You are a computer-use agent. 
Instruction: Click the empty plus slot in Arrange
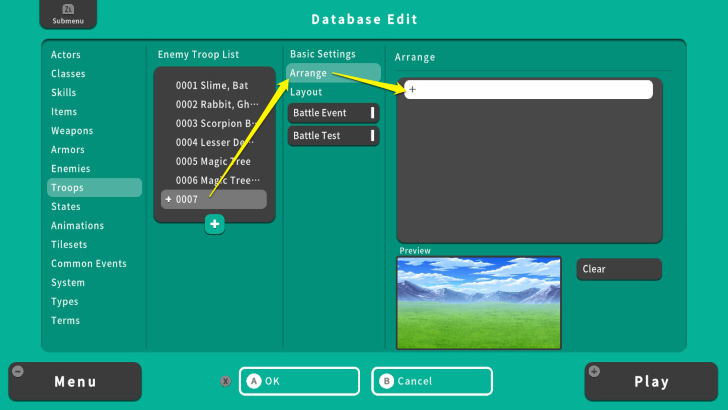pyautogui.click(x=528, y=90)
